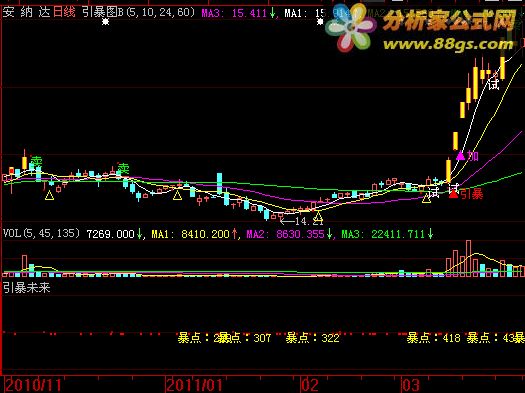Click the www.88gs.com watermark link
Screen dimensions: 525x393
click(448, 44)
